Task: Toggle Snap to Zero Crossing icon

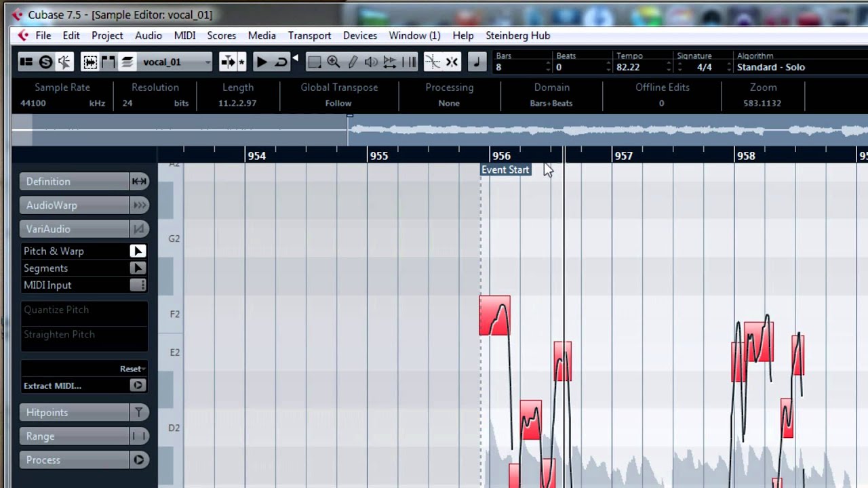Action: coord(433,62)
